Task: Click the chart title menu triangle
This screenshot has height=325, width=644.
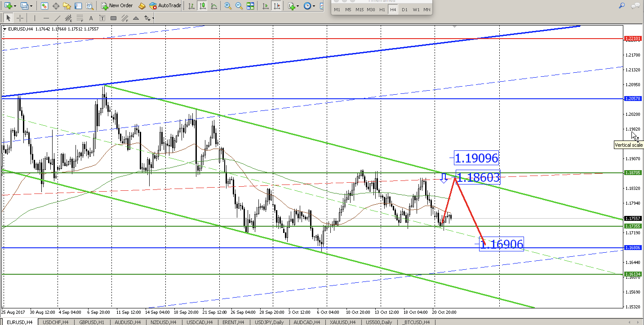Action: (x=5, y=29)
